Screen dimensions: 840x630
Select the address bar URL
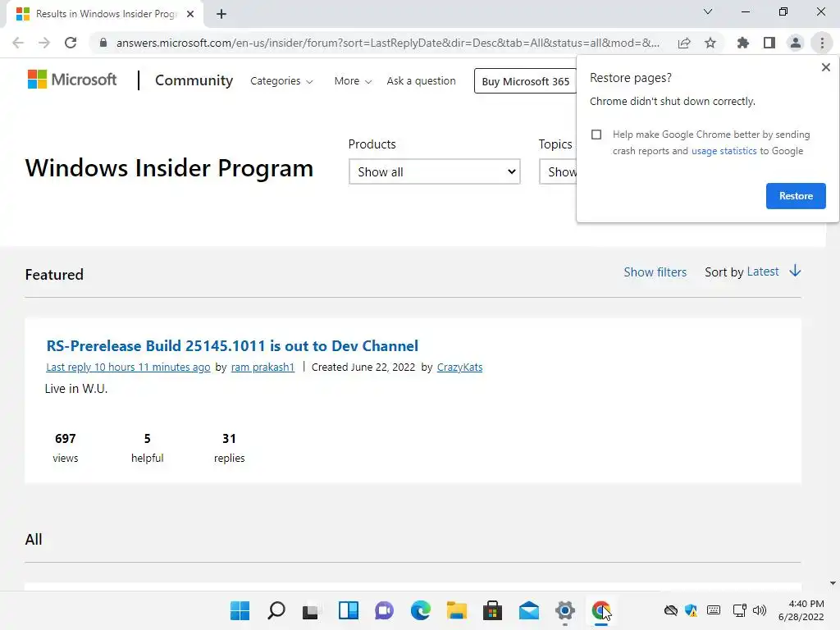[x=387, y=43]
